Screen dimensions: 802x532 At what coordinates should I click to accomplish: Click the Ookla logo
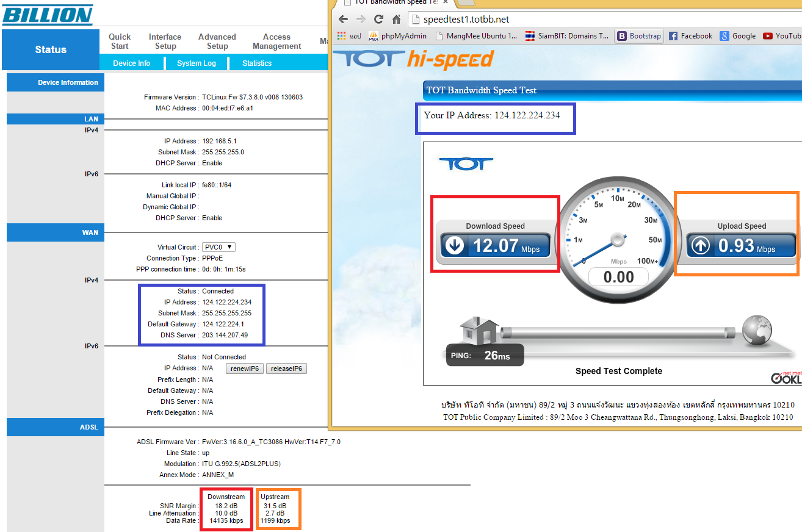pyautogui.click(x=786, y=377)
